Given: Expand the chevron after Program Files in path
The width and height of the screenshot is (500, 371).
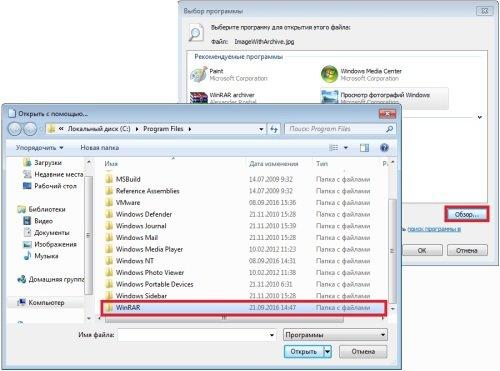Looking at the screenshot, I should [x=190, y=129].
